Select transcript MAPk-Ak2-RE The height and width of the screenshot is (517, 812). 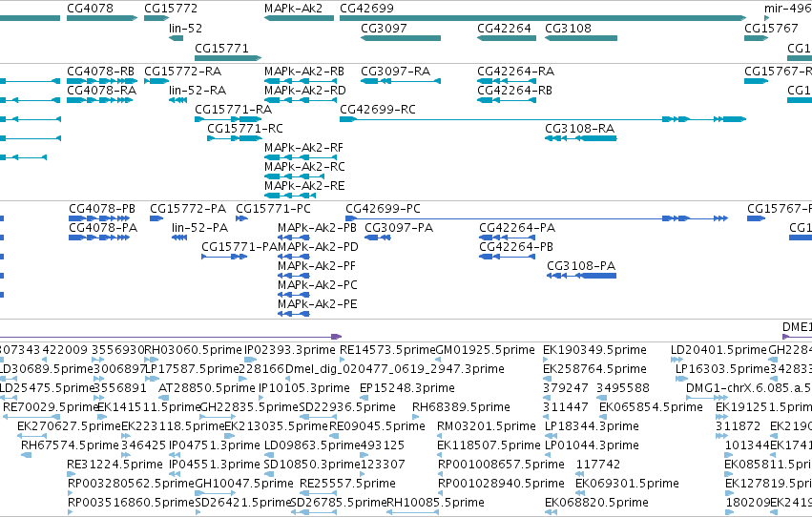304,186
